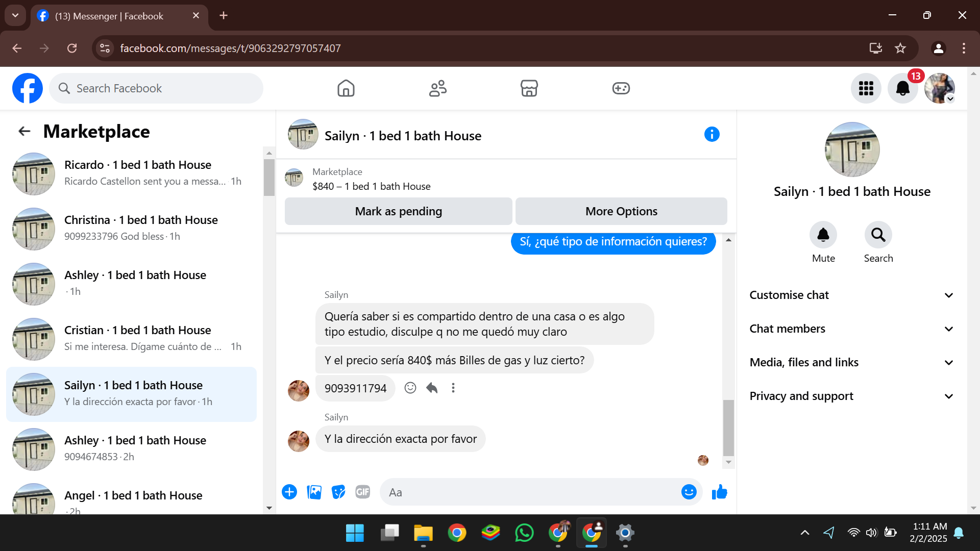
Task: Open emoji picker in message field
Action: tap(689, 492)
